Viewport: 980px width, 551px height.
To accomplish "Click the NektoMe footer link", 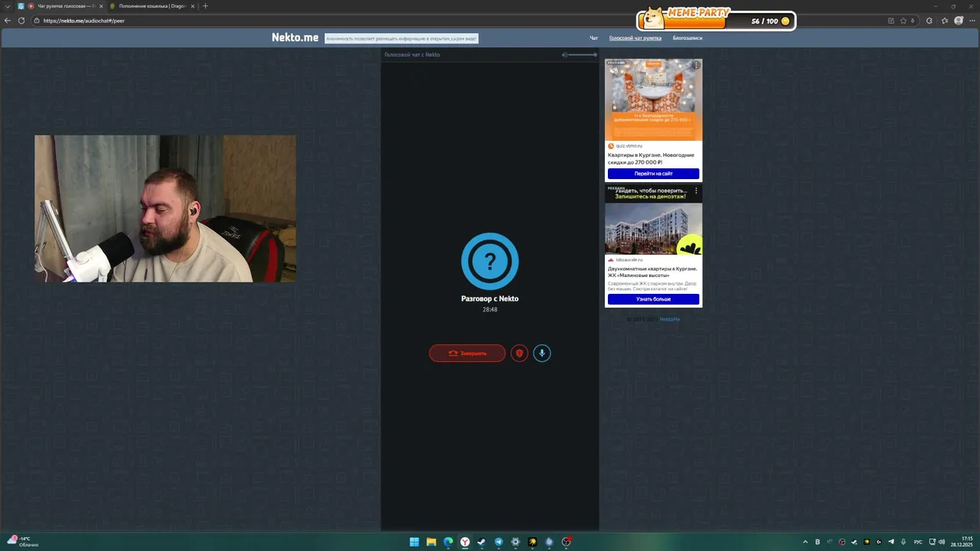I will pyautogui.click(x=670, y=319).
